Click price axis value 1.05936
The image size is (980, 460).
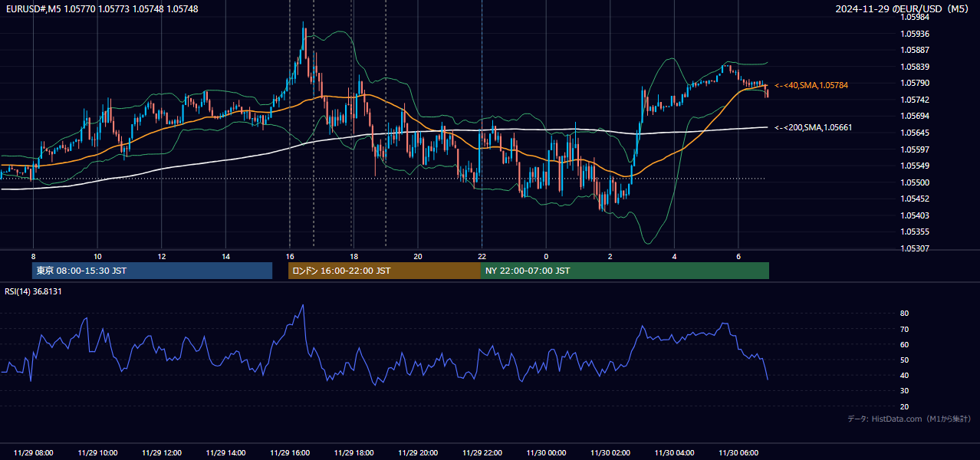[x=915, y=34]
